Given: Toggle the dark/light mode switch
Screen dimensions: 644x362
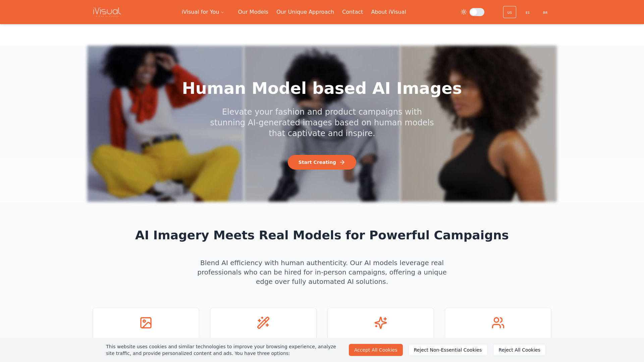Looking at the screenshot, I should [477, 12].
